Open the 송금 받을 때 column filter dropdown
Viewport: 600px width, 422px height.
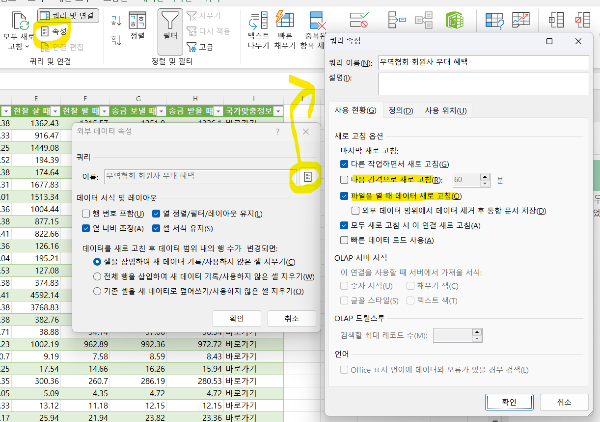218,111
